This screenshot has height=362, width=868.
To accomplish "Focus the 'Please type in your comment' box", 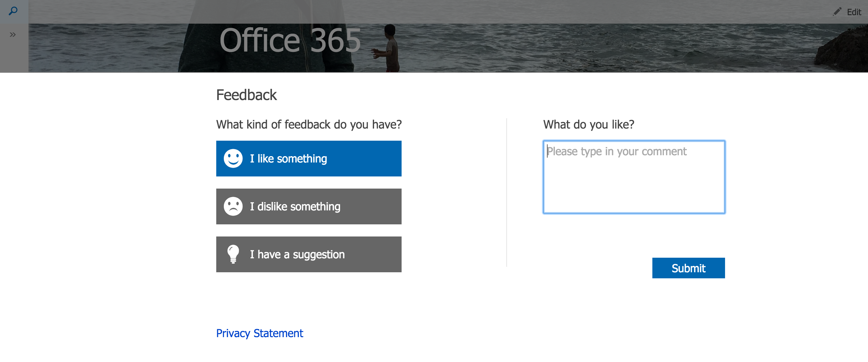I will (634, 177).
